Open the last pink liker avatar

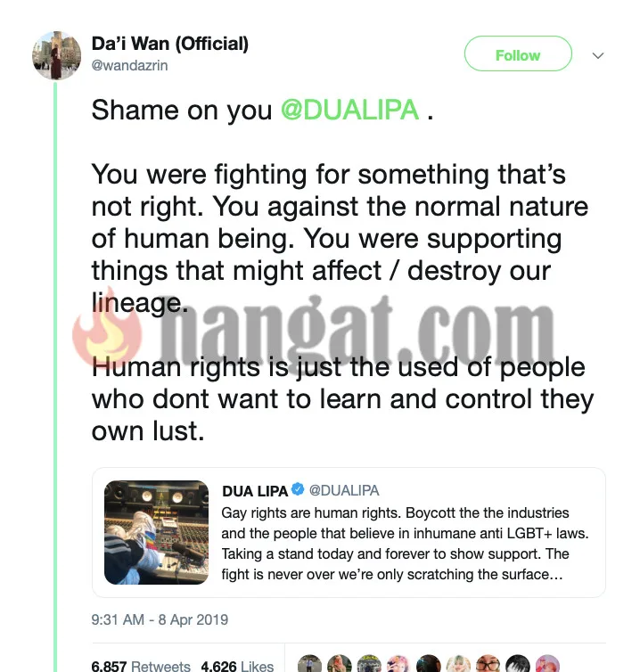pos(547,664)
